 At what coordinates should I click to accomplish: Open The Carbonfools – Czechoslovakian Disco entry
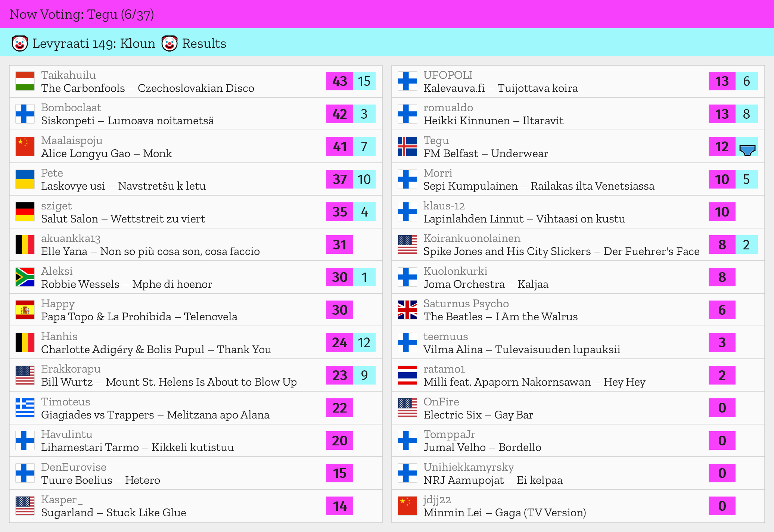(x=147, y=88)
